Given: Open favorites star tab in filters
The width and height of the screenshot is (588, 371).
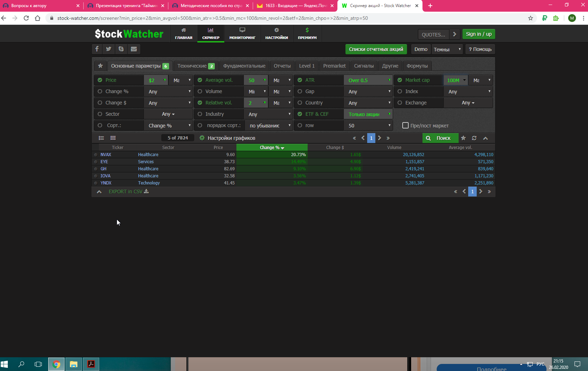Looking at the screenshot, I should coord(100,66).
